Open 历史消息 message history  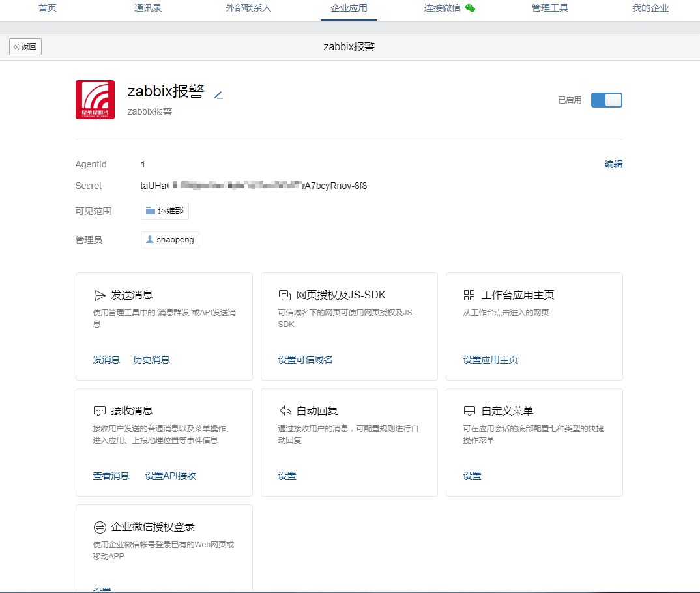(x=151, y=360)
